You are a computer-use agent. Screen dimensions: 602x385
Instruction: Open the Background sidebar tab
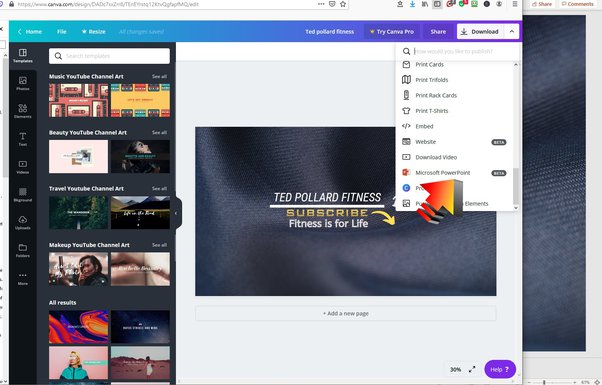23,195
